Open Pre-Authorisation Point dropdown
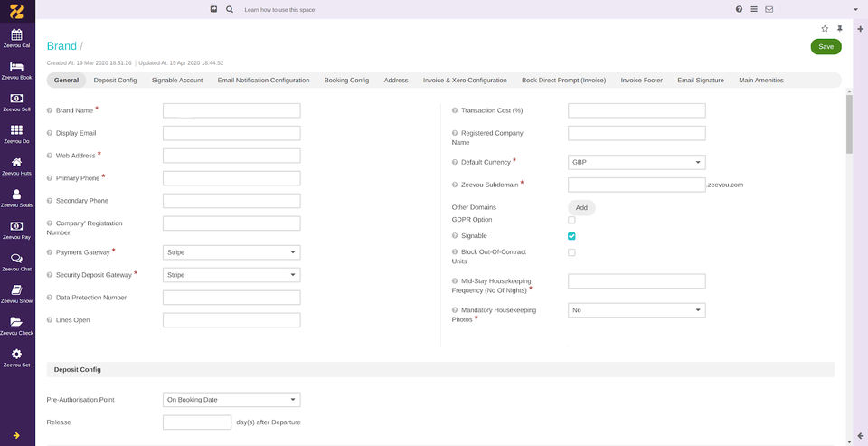Screen dimensions: 868x446 coord(231,400)
